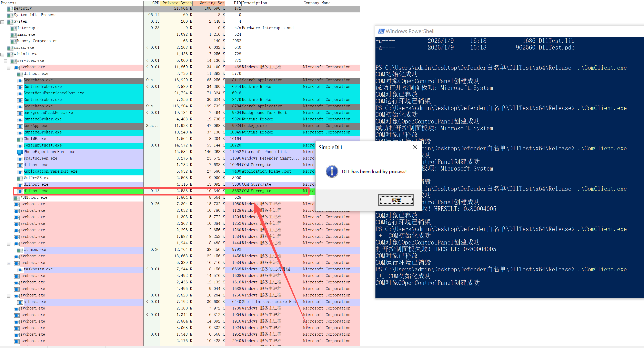Click the Registry process icon
The image size is (644, 348).
tap(10, 9)
